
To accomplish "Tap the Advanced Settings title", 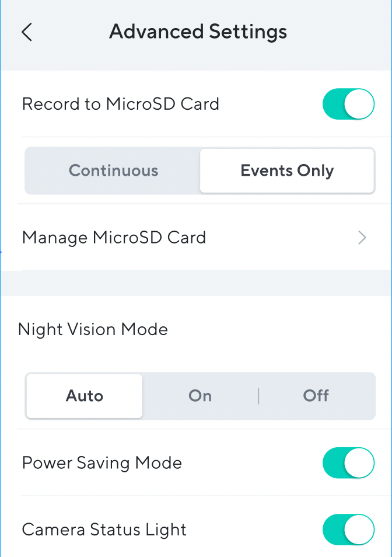I will coord(198,32).
